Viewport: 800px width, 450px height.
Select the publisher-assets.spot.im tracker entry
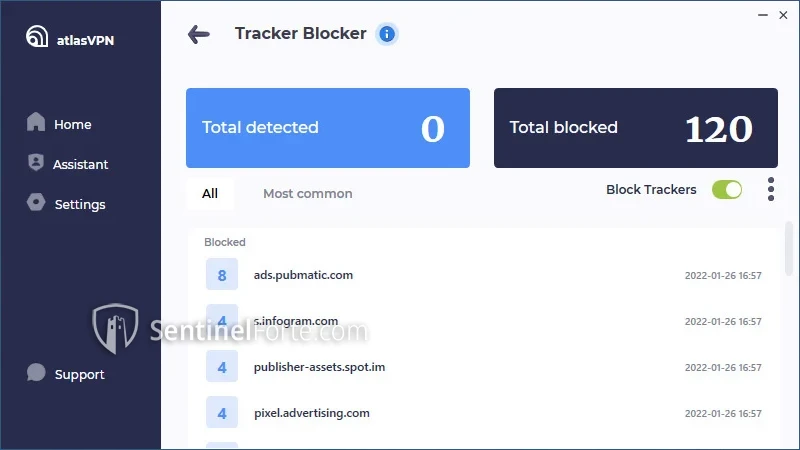coord(319,367)
